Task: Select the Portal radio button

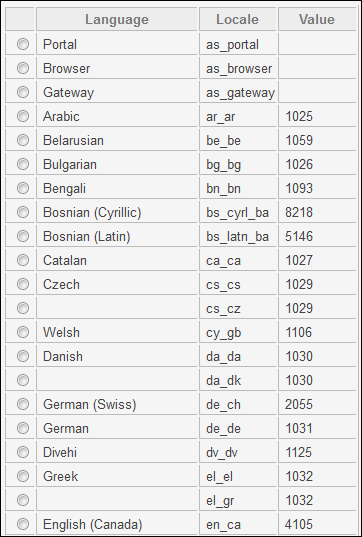Action: 23,44
